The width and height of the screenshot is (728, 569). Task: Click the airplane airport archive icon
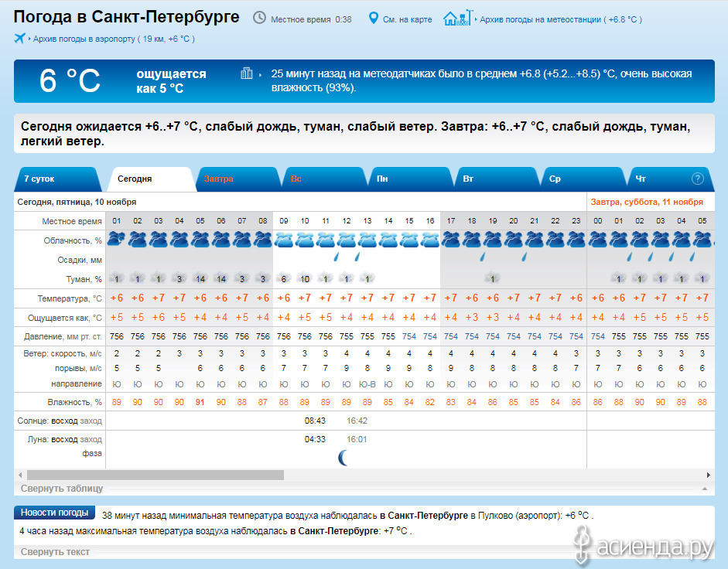(x=19, y=38)
